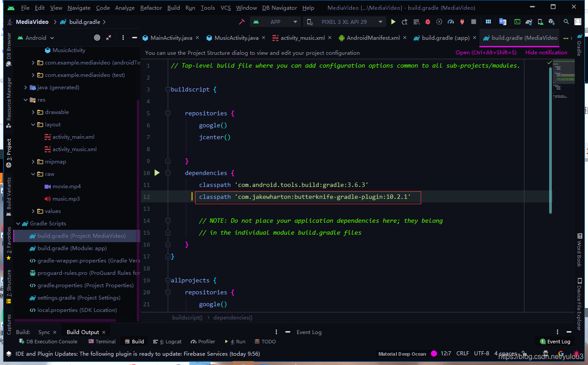
Task: Click Collapse All icon in Project panel
Action: pos(109,38)
